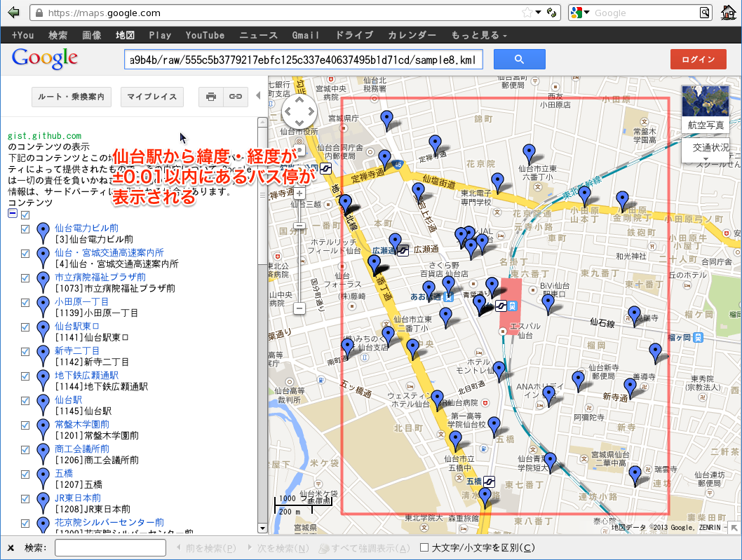
Task: Click the map zoom in plus button
Action: pyautogui.click(x=299, y=193)
